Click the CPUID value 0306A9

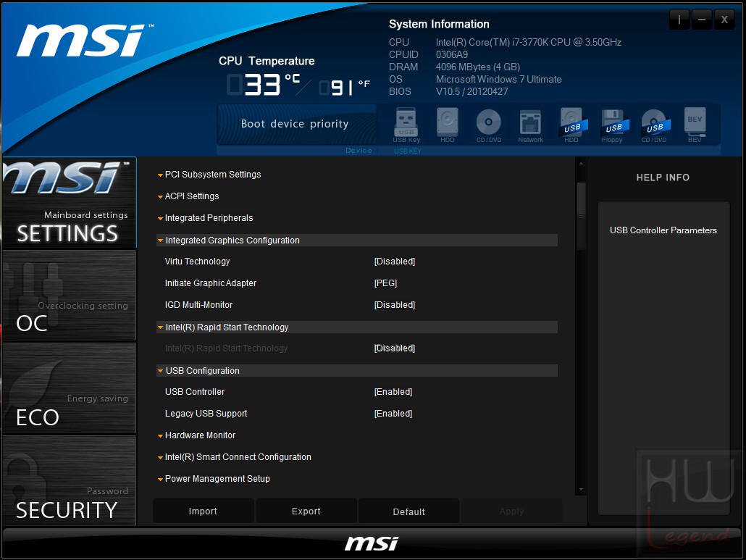point(452,55)
